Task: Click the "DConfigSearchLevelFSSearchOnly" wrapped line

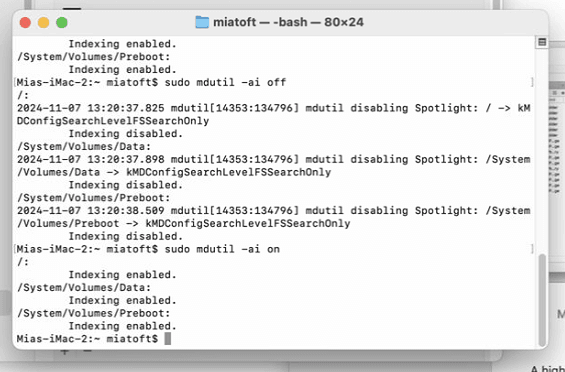Action: pos(113,121)
